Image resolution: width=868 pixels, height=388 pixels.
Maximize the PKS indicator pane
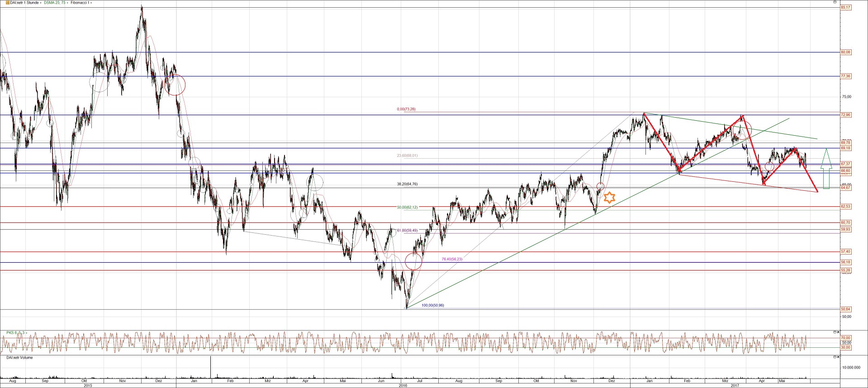(x=835, y=332)
